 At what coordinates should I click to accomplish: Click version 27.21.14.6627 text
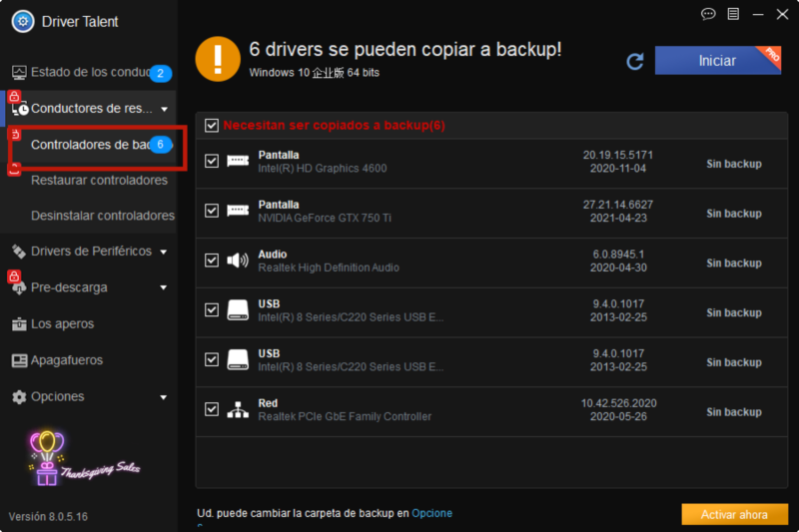[x=618, y=205]
